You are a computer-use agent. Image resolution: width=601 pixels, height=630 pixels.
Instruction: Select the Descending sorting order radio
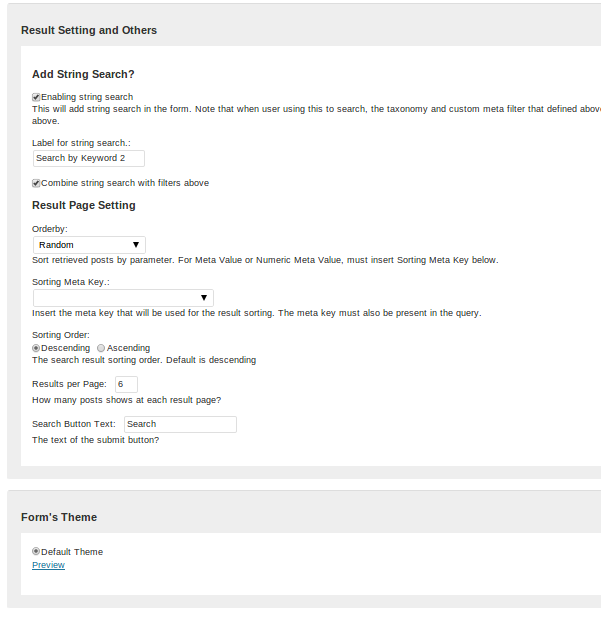coord(36,348)
